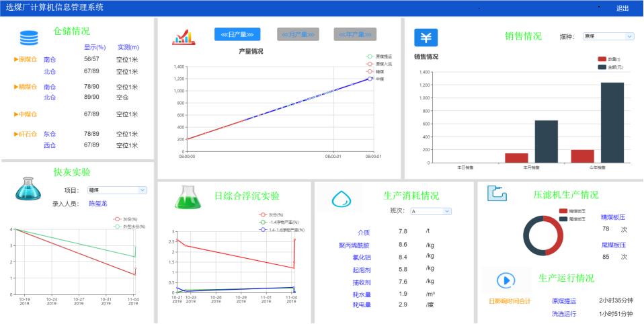Click the production bar chart icon
This screenshot has height=324, width=644.
point(183,36)
